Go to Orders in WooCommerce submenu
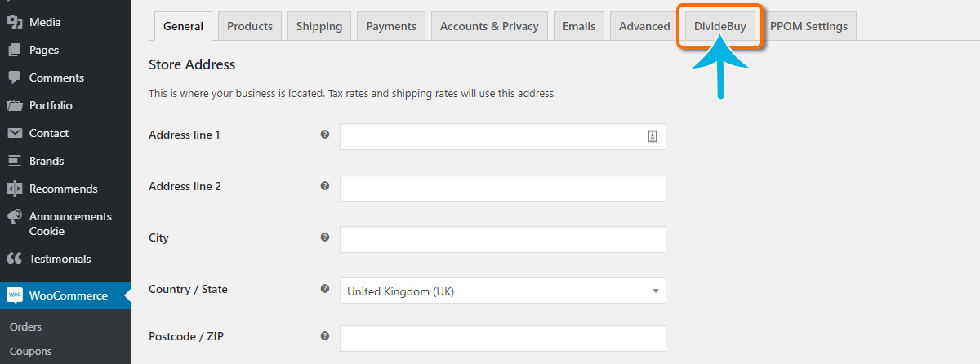The image size is (980, 364). tap(25, 326)
